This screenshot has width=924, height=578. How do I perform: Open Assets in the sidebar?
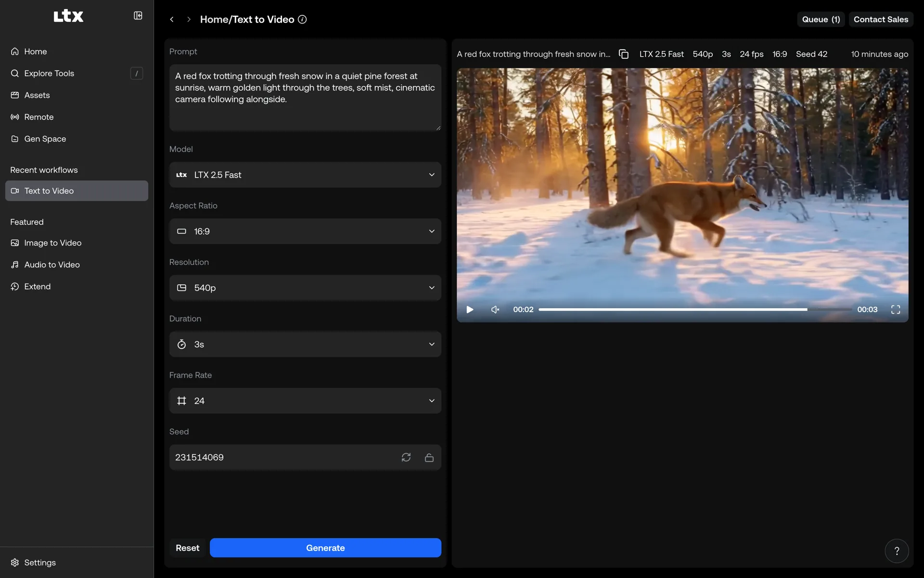(77, 95)
